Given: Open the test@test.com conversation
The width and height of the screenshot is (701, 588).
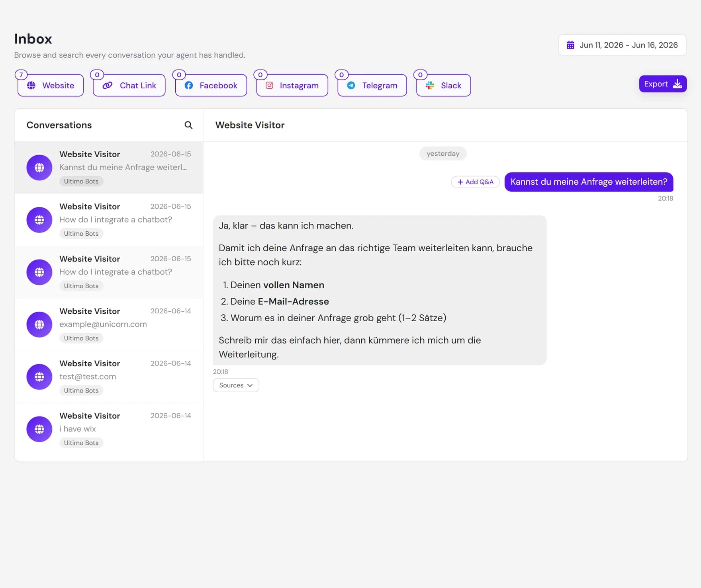Looking at the screenshot, I should [x=109, y=377].
